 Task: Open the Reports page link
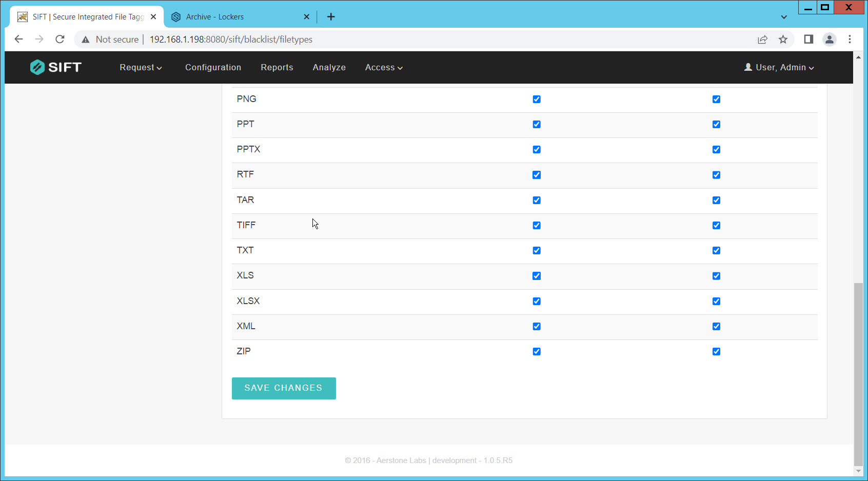(x=277, y=68)
